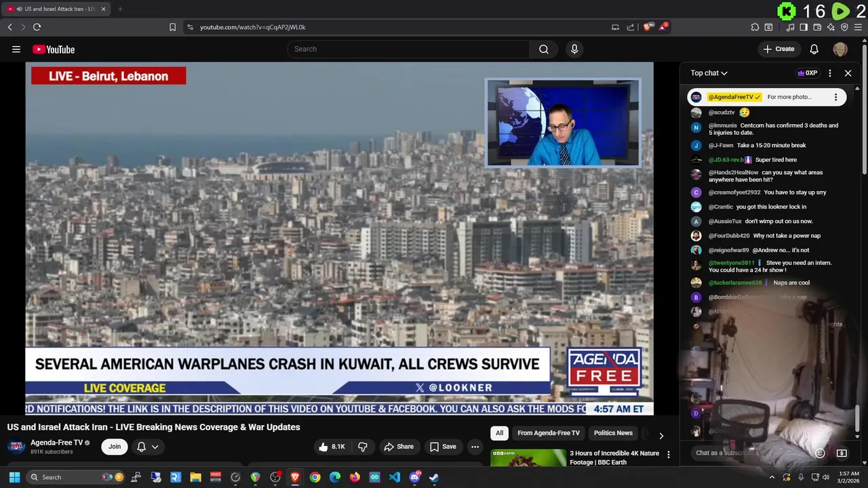
Task: Click the Agenda-Free TV channel avatar
Action: [16, 447]
